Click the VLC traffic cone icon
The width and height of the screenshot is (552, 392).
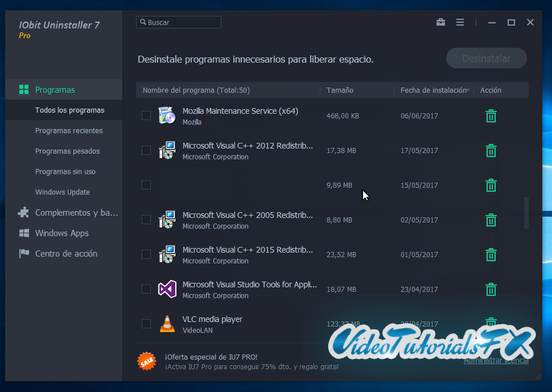(x=167, y=324)
